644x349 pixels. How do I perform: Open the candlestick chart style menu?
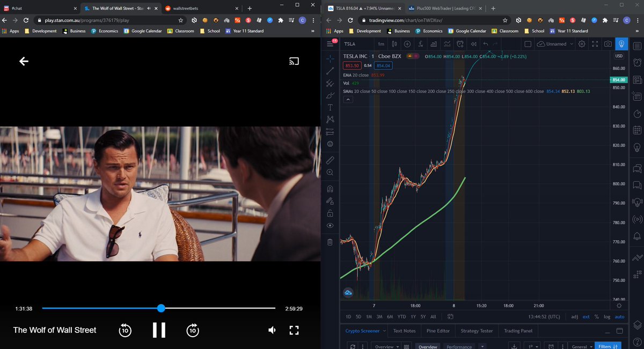[x=393, y=44]
